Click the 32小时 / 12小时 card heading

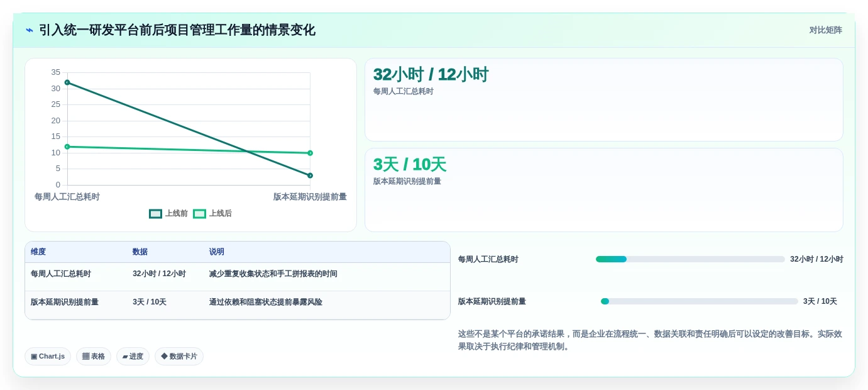(x=431, y=75)
